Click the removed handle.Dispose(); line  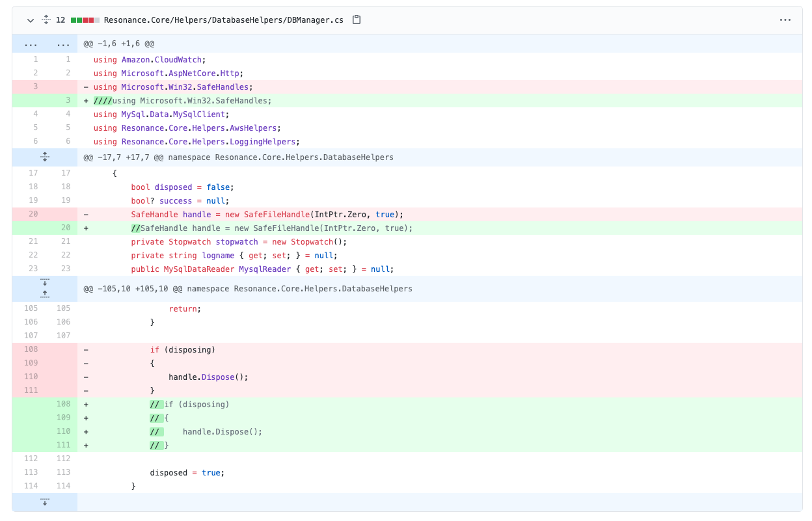(208, 377)
